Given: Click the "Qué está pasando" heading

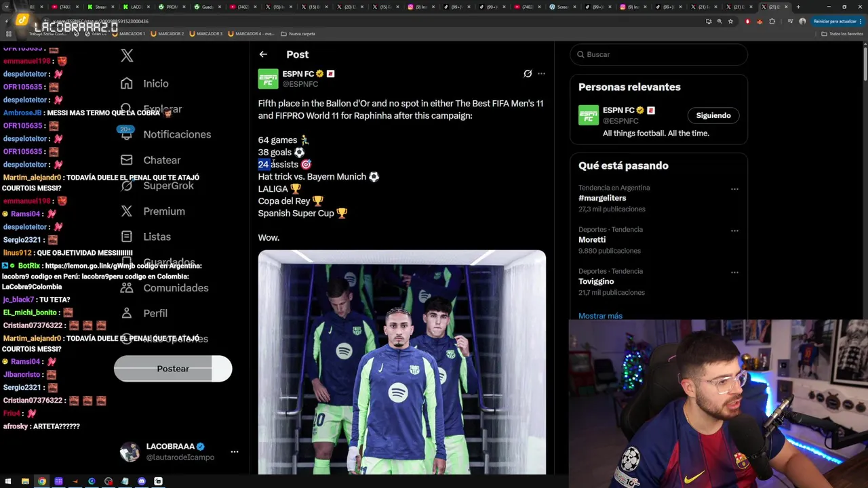Looking at the screenshot, I should 623,165.
